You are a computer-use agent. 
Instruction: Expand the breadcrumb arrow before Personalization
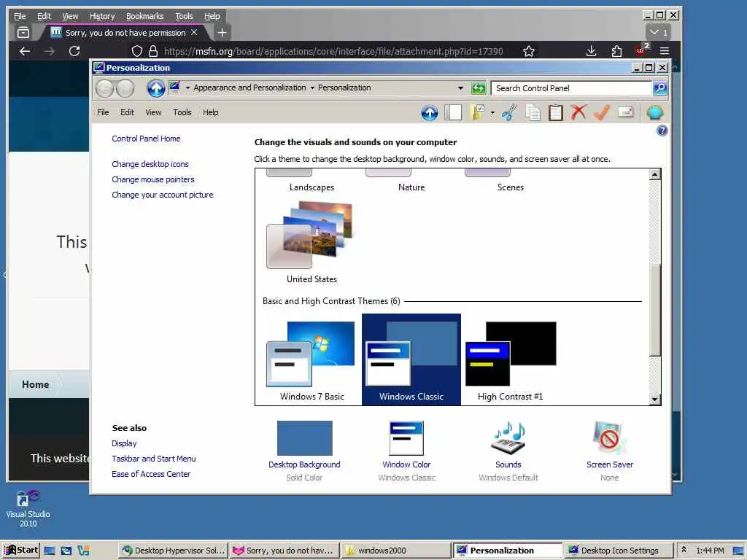(312, 87)
